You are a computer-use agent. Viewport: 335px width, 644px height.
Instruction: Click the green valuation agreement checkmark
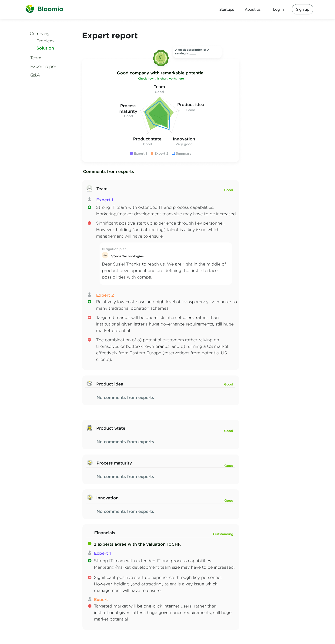tap(90, 544)
